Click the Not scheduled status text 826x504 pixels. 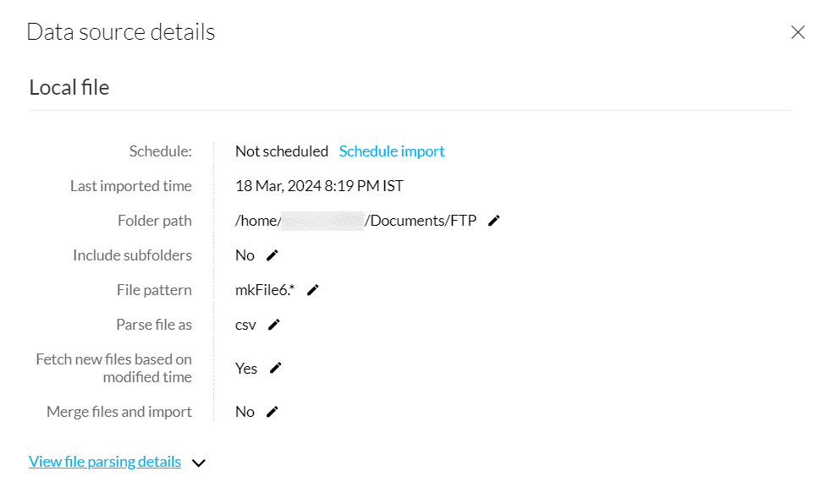282,151
